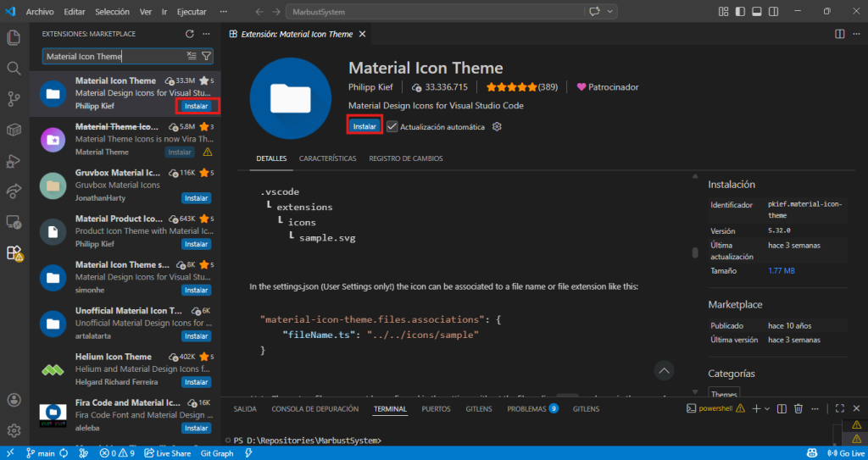Clear extensions search results icon
Viewport: 868px width, 460px height.
click(x=192, y=56)
